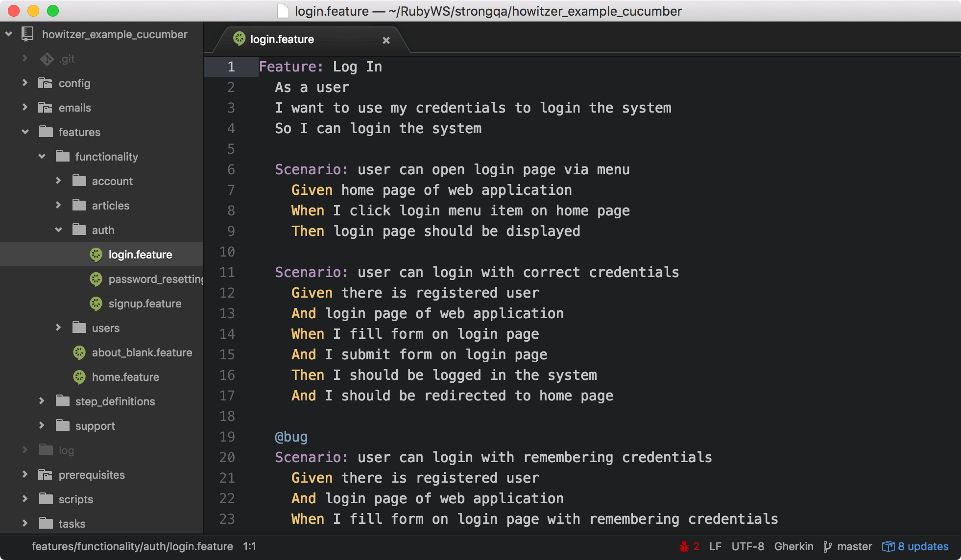This screenshot has width=961, height=560.
Task: Click the cucumber icon in the login.feature tab
Action: (239, 39)
